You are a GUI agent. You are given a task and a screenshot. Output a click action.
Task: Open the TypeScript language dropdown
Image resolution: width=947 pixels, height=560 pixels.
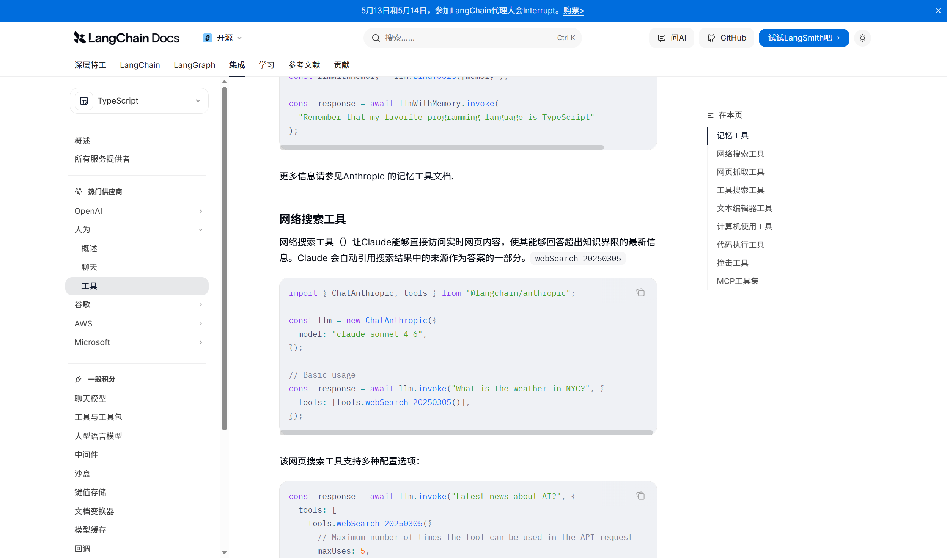pyautogui.click(x=139, y=101)
